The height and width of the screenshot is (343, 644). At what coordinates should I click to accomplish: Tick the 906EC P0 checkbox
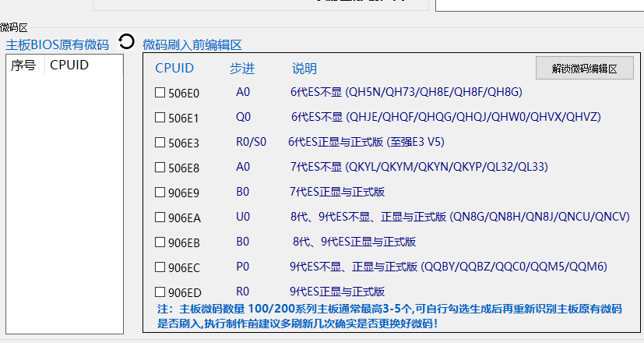pos(160,267)
